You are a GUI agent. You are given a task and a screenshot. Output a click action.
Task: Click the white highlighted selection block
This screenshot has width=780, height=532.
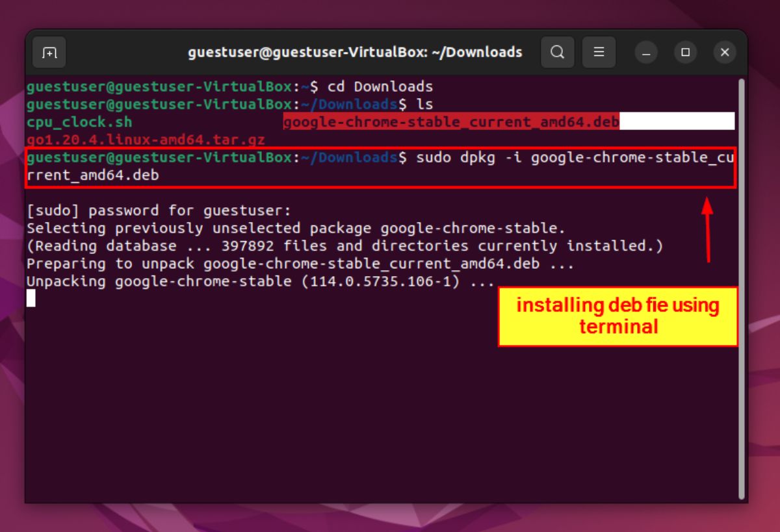click(676, 121)
